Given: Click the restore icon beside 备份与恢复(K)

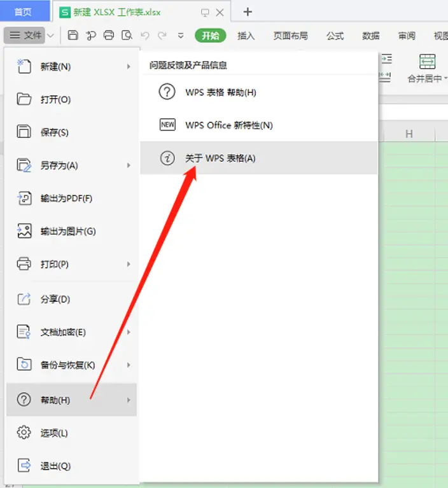Looking at the screenshot, I should coord(24,364).
